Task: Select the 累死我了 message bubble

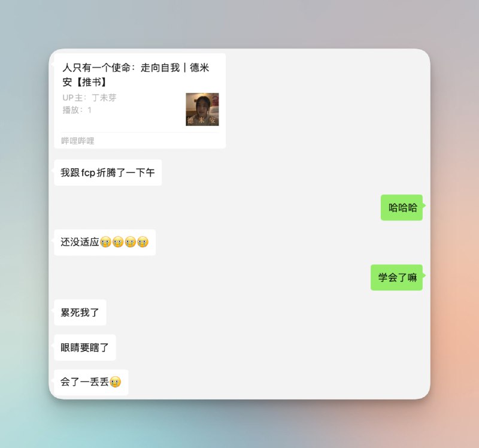Action: coord(80,312)
